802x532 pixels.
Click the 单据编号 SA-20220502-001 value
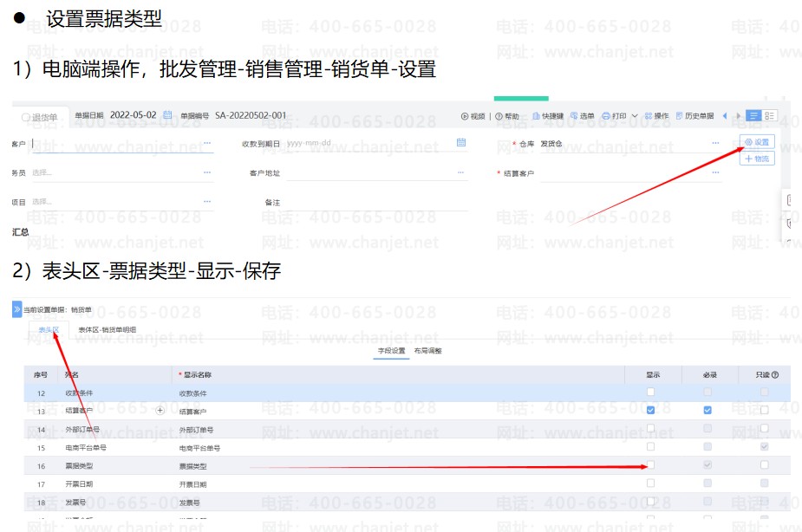tap(251, 115)
